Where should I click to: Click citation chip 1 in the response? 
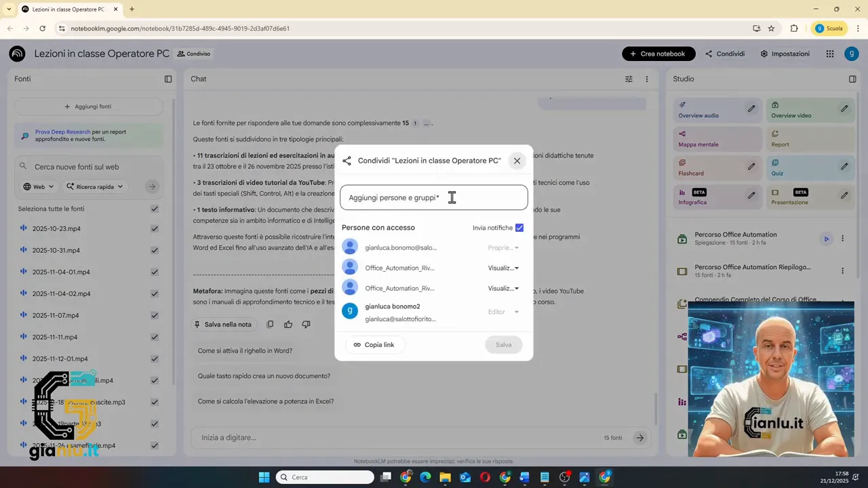point(415,123)
